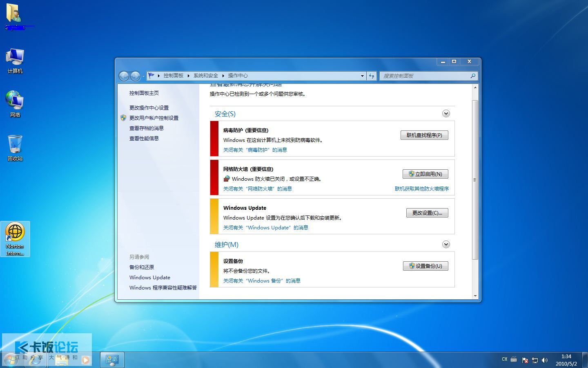Turn off network firewall messages link

pos(258,189)
